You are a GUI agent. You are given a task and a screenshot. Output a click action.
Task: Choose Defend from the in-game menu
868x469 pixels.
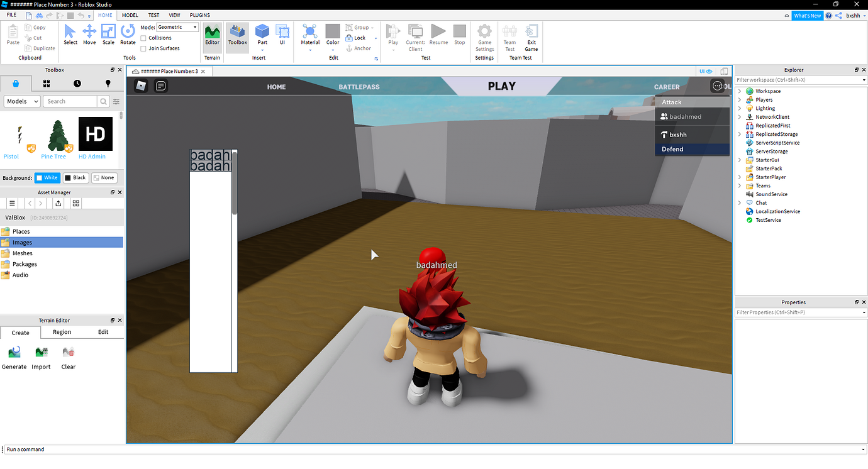692,149
